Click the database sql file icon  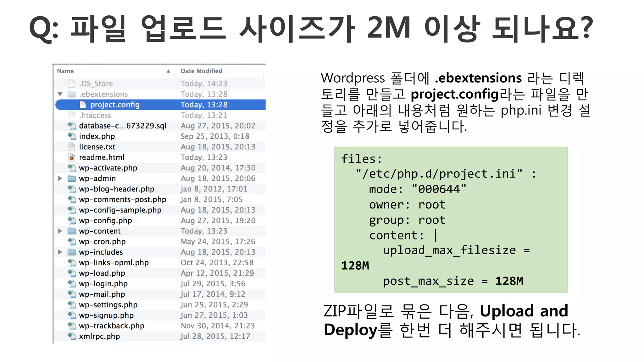tap(72, 126)
